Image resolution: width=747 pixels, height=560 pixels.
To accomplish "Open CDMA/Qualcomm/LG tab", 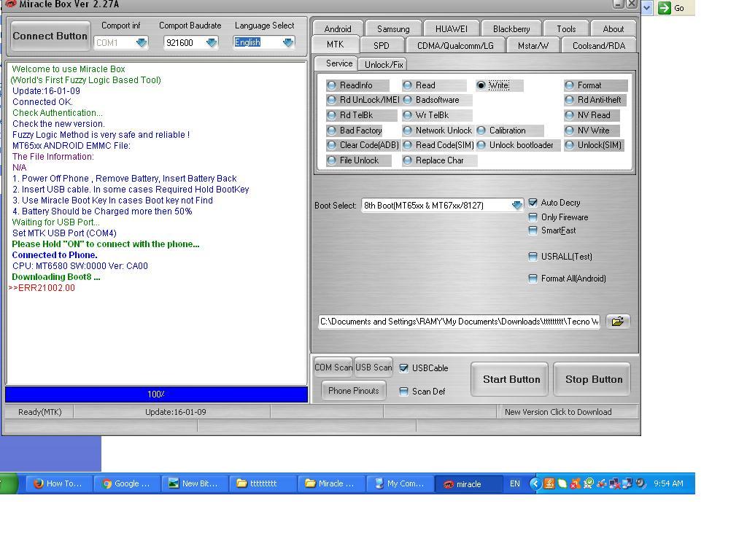I will point(455,46).
